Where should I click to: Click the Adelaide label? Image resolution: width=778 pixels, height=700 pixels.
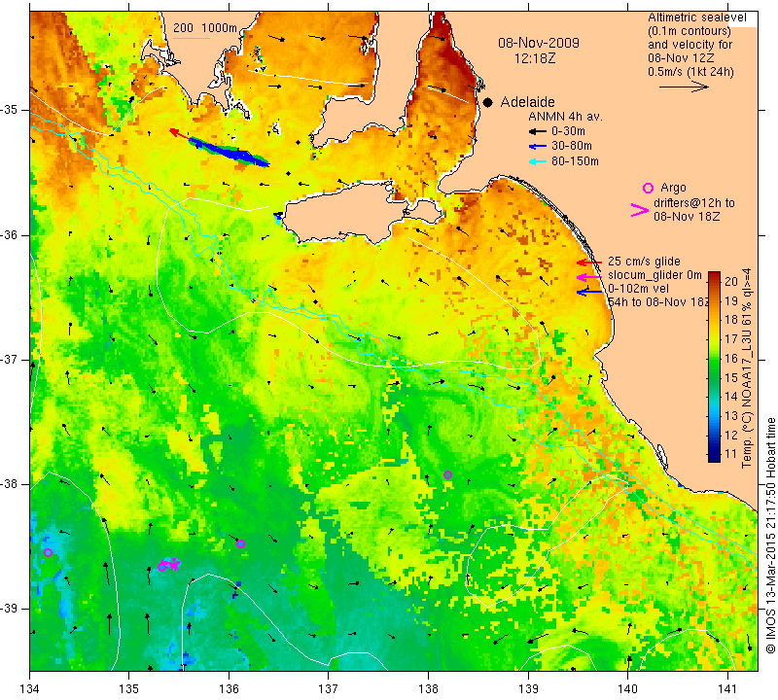coord(527,102)
